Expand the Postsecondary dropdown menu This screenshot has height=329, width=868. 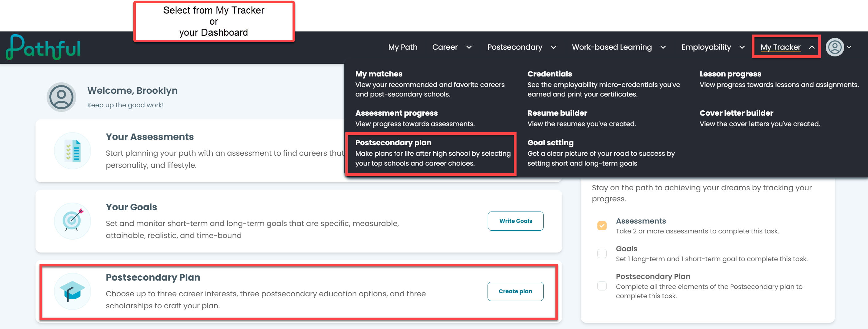[521, 47]
